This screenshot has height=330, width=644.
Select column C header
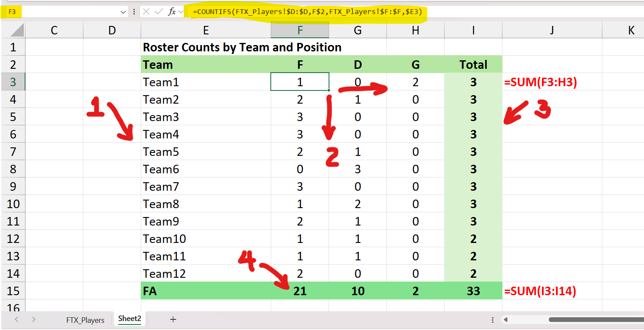pyautogui.click(x=54, y=30)
